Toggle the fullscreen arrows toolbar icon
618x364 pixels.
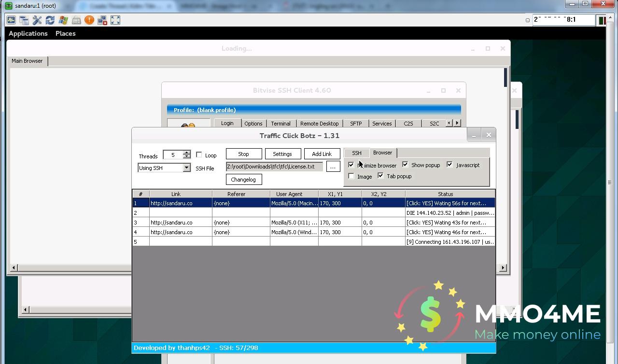click(x=115, y=20)
